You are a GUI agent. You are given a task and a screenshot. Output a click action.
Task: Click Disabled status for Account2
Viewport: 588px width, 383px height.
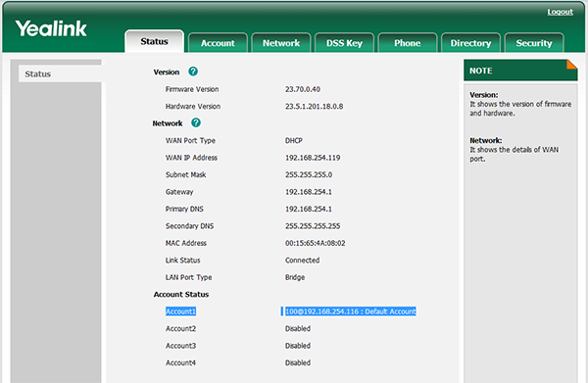(298, 329)
